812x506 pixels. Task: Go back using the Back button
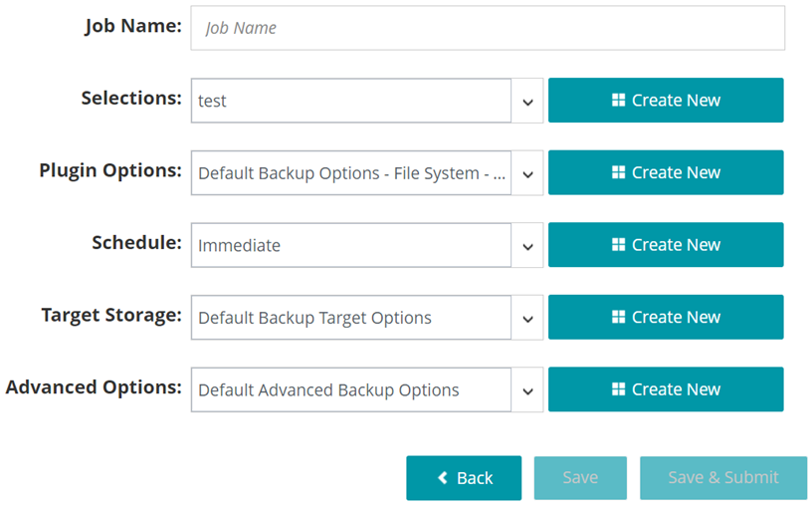pyautogui.click(x=464, y=478)
